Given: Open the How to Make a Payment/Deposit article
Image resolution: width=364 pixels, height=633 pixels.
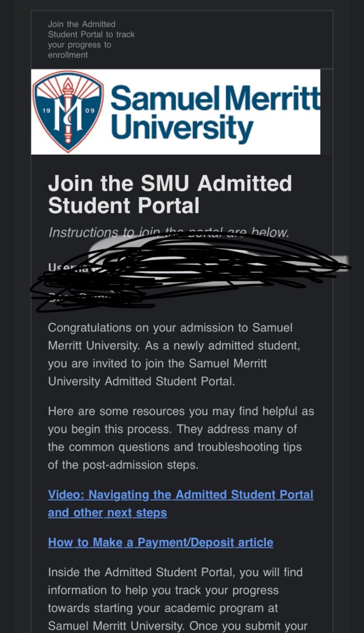Looking at the screenshot, I should [x=160, y=542].
